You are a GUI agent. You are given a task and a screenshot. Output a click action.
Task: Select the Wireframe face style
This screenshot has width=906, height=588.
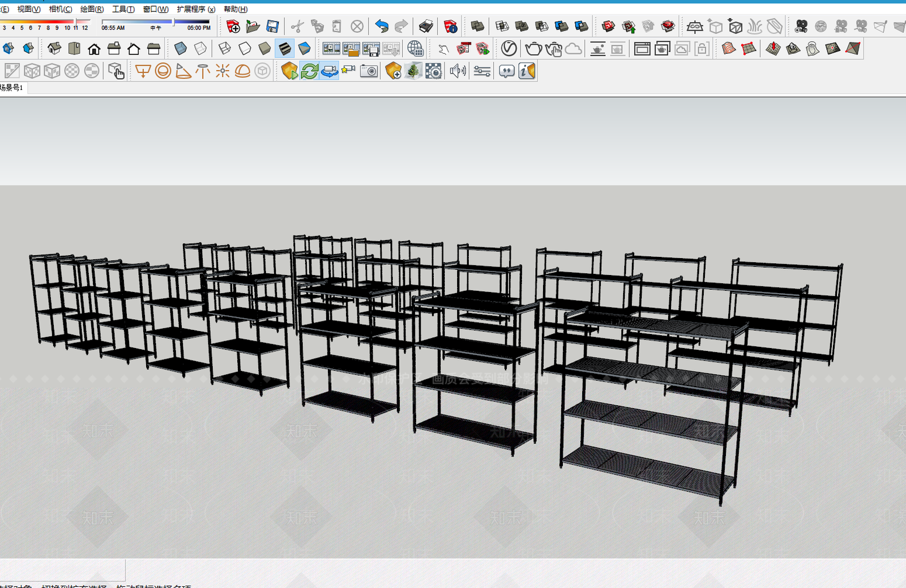225,49
